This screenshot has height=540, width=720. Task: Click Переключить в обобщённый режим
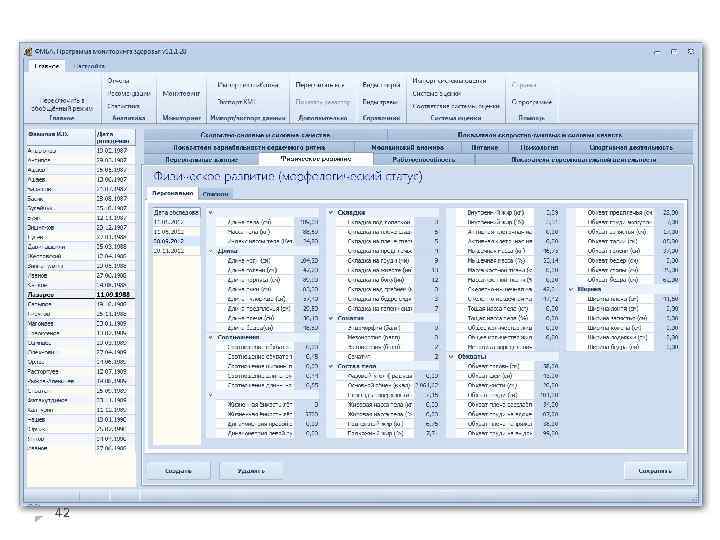(x=62, y=104)
